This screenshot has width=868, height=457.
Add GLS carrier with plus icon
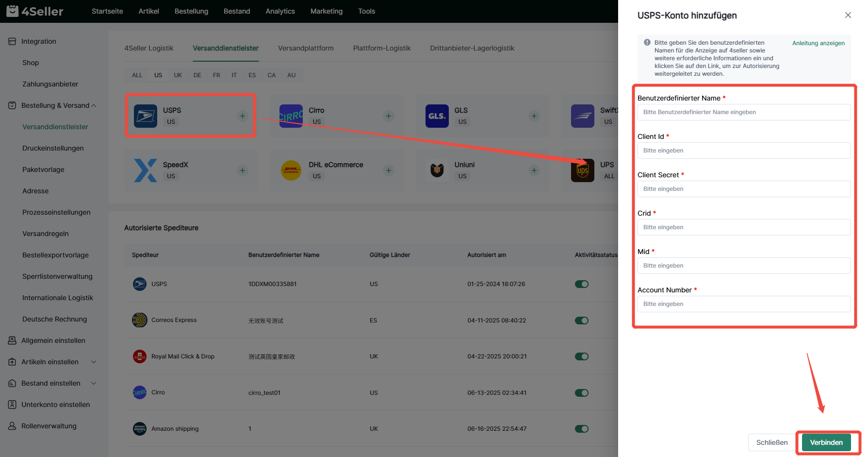[534, 116]
